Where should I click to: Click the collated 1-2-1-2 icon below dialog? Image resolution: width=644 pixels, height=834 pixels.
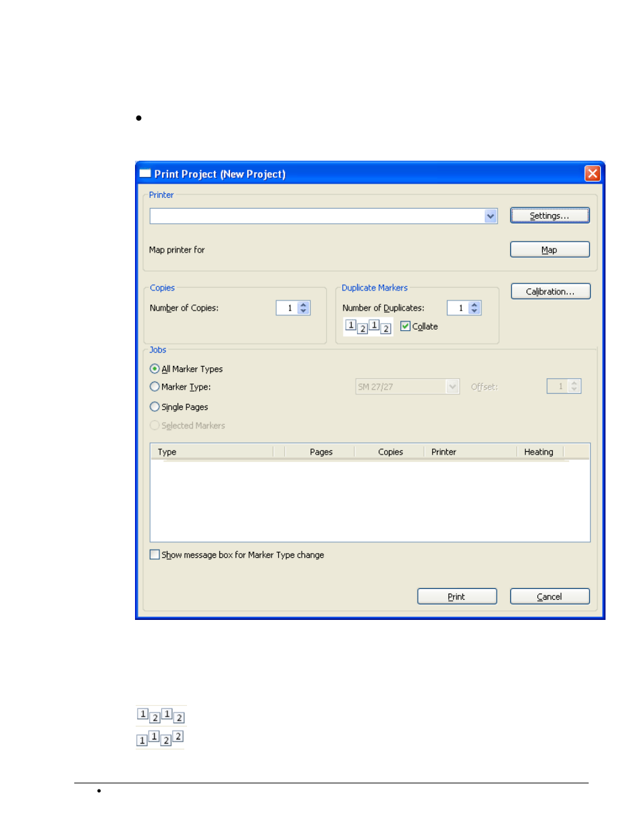click(x=161, y=715)
